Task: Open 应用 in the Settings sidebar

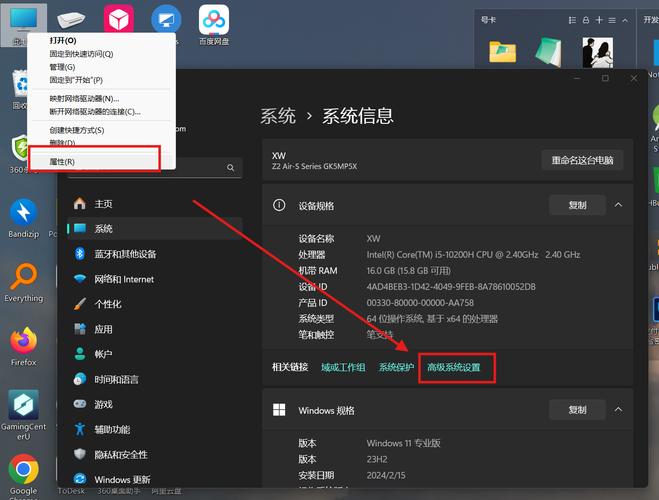Action: [155, 329]
